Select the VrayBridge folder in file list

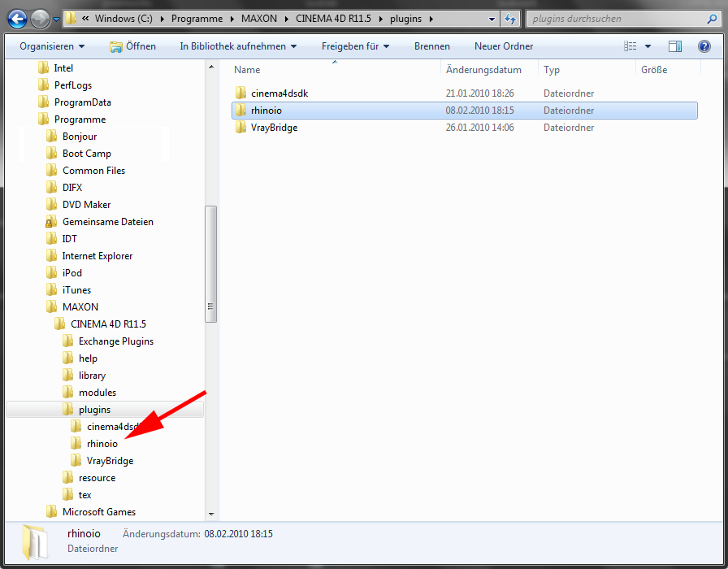[x=464, y=128]
